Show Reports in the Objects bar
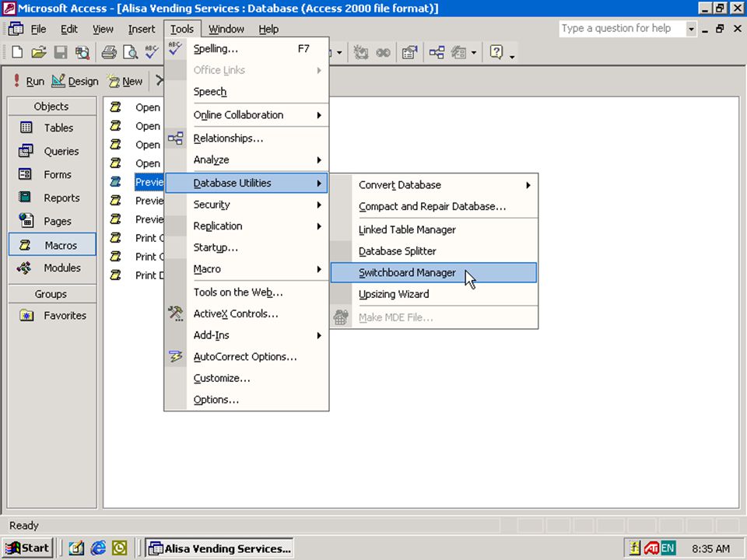Screen dimensions: 747x560 (x=52, y=198)
